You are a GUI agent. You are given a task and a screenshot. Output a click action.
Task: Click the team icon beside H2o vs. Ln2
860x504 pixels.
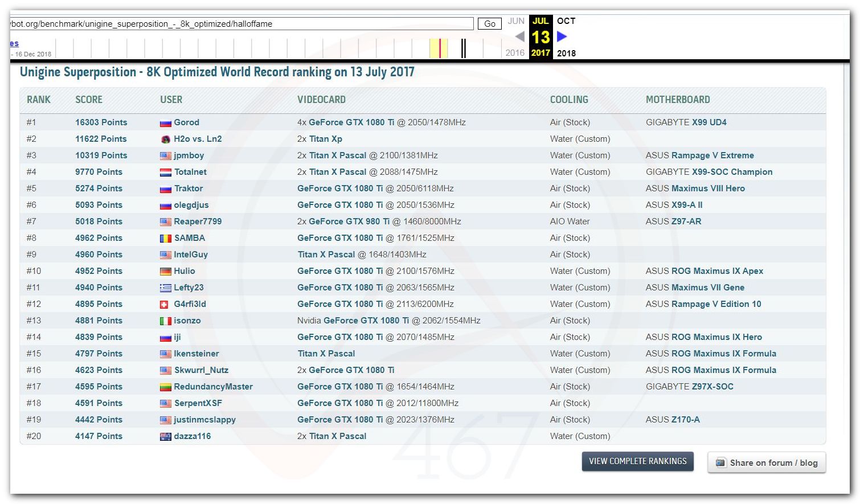166,140
